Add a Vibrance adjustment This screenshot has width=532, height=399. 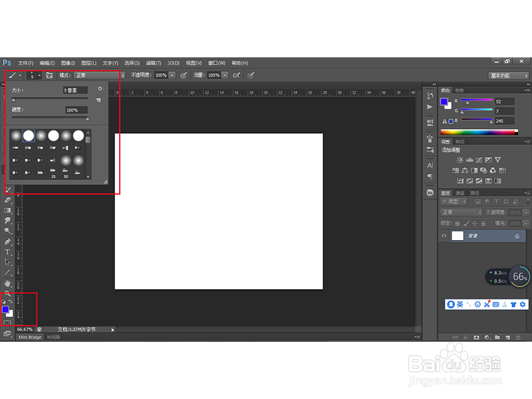tap(497, 160)
